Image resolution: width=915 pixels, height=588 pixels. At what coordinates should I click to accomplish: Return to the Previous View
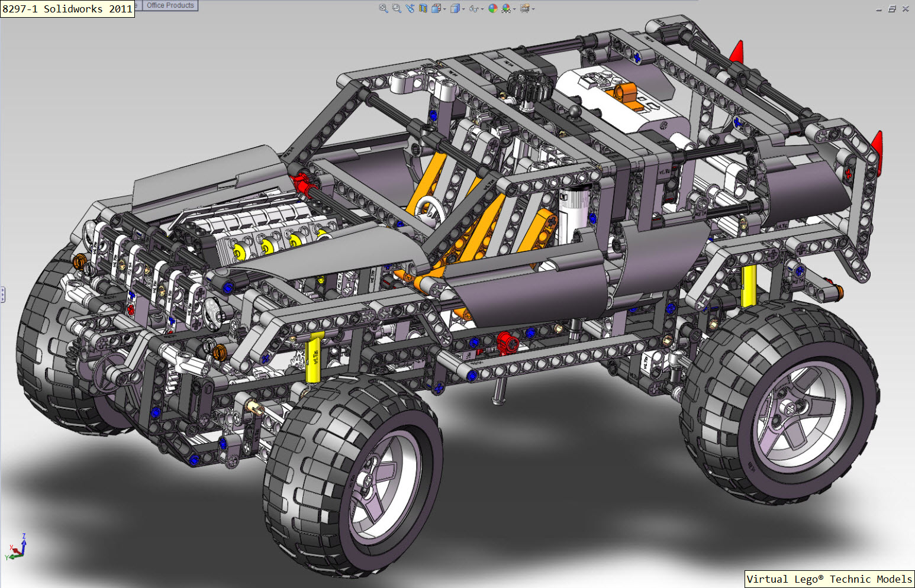pyautogui.click(x=410, y=8)
